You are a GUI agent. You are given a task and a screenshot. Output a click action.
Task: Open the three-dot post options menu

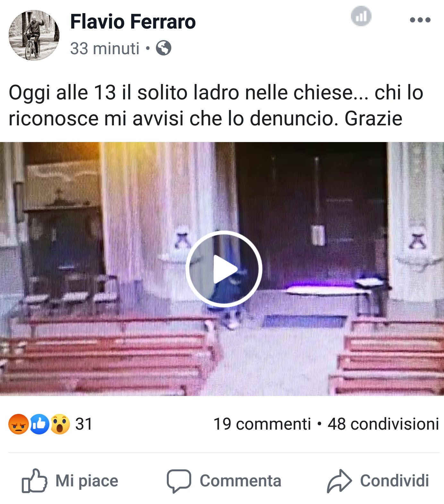click(420, 20)
